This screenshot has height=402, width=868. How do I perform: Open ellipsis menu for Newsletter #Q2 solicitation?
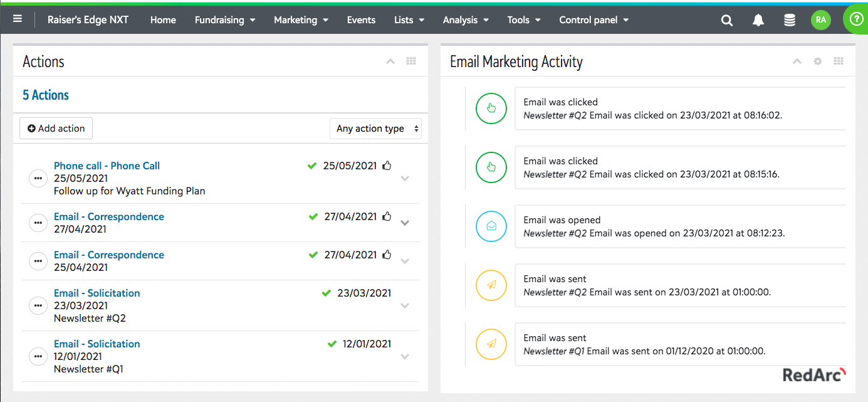click(38, 305)
